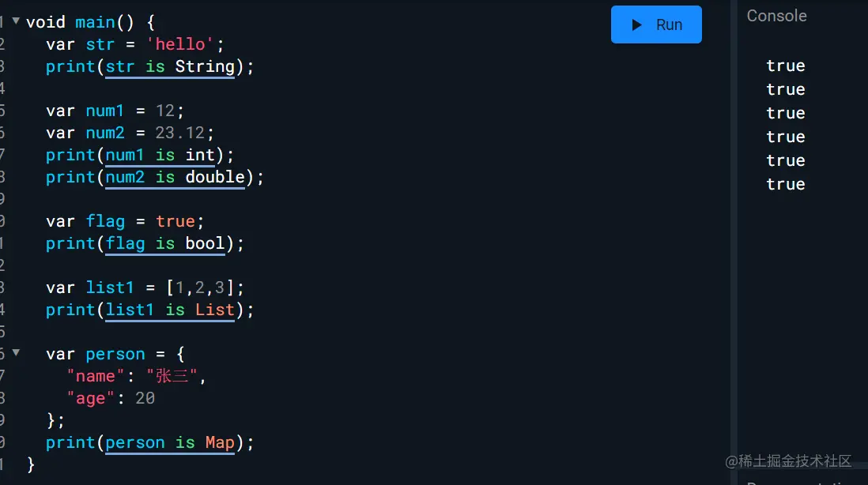Collapse the void main() function fold arrow
The width and height of the screenshot is (868, 485).
16,21
